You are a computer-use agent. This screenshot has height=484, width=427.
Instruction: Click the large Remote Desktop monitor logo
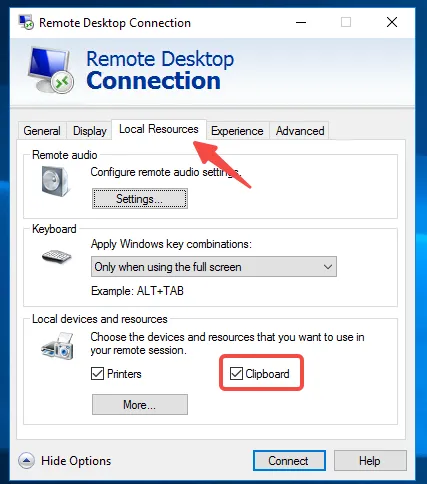coord(51,70)
